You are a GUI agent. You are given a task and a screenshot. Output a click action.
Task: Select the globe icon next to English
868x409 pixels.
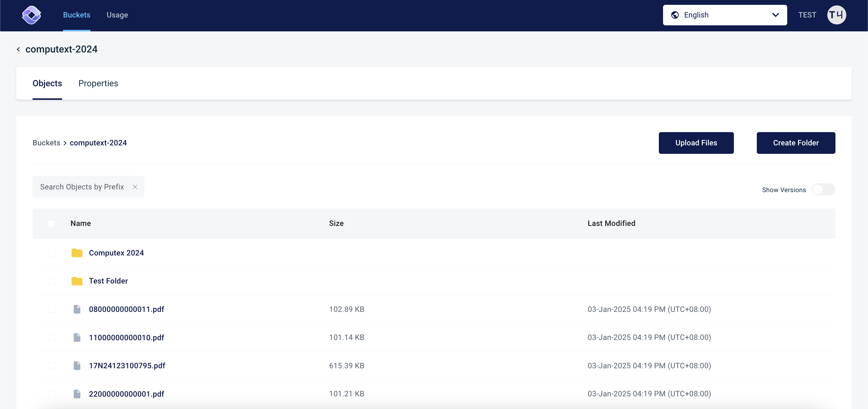[x=675, y=15]
